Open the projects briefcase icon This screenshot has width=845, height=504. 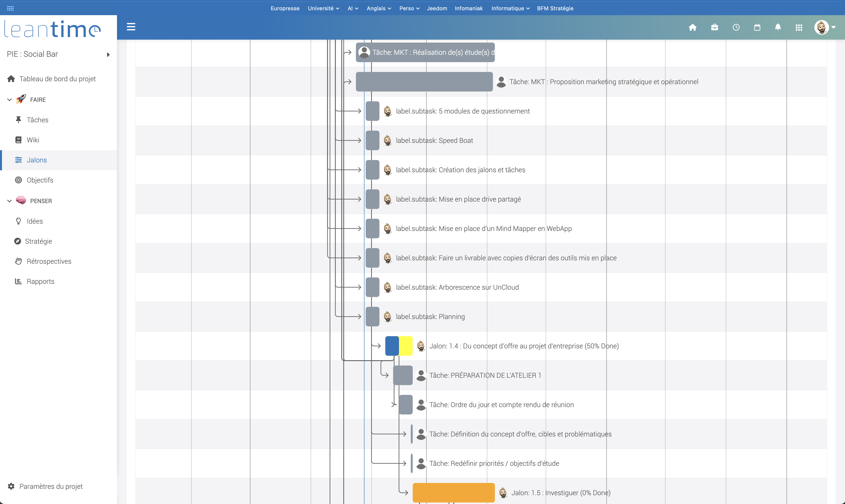pos(715,27)
